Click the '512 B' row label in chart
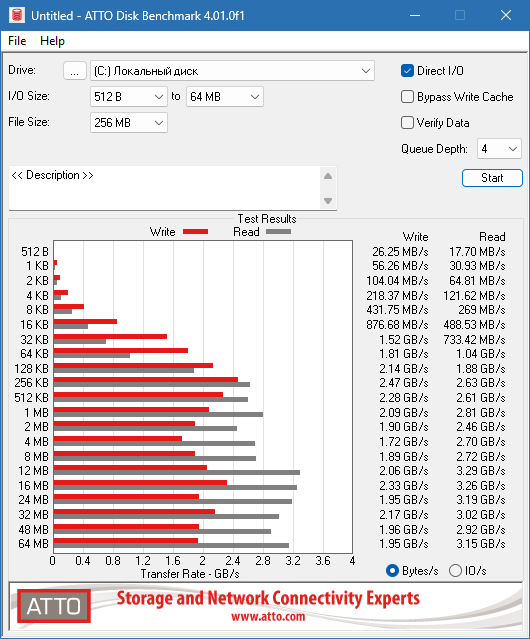Viewport: 530px width, 639px height. (35, 252)
